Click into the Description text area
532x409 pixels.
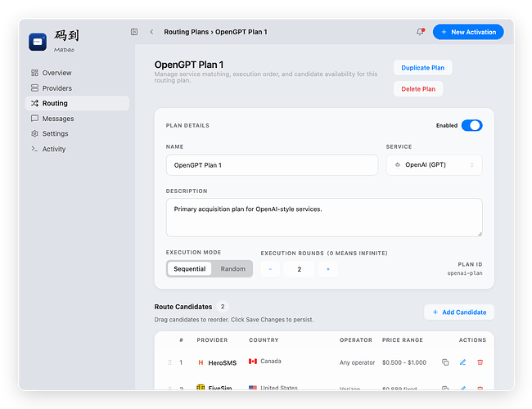[324, 218]
